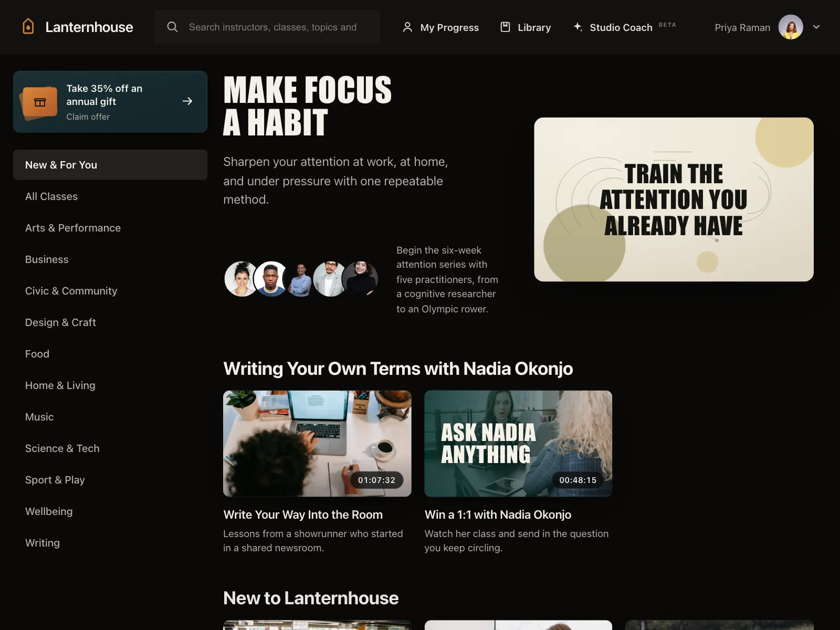The image size is (840, 630).
Task: Open the Civic & Community category
Action: (x=110, y=291)
